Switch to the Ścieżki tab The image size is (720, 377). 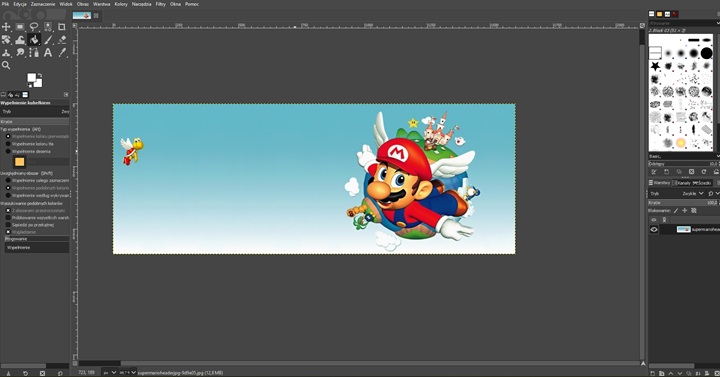[702, 183]
